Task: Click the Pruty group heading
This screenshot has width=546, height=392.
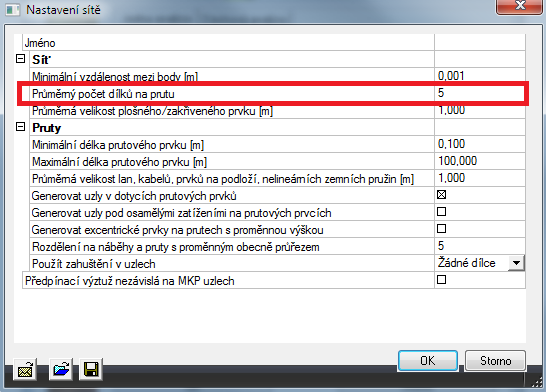Action: click(46, 128)
